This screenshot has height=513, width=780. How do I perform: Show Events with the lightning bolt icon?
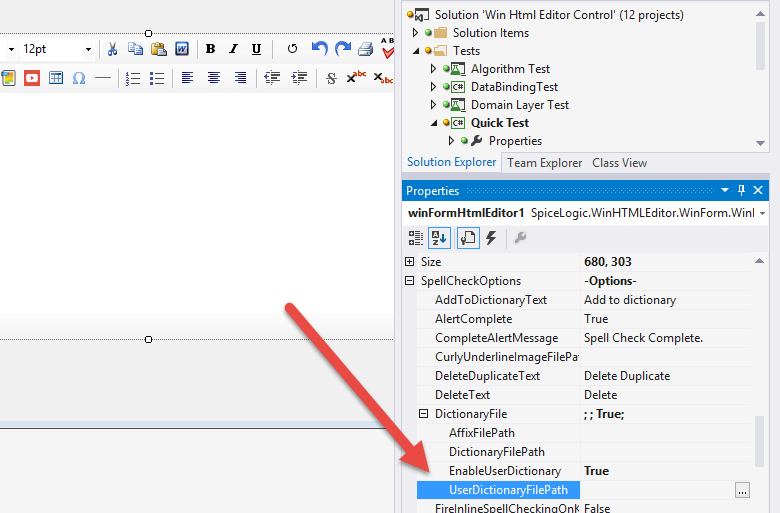coord(491,238)
